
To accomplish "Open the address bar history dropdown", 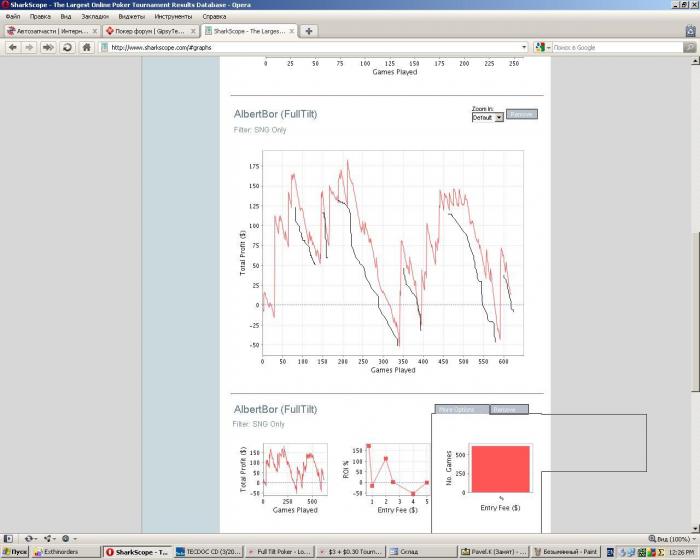I will (x=524, y=47).
